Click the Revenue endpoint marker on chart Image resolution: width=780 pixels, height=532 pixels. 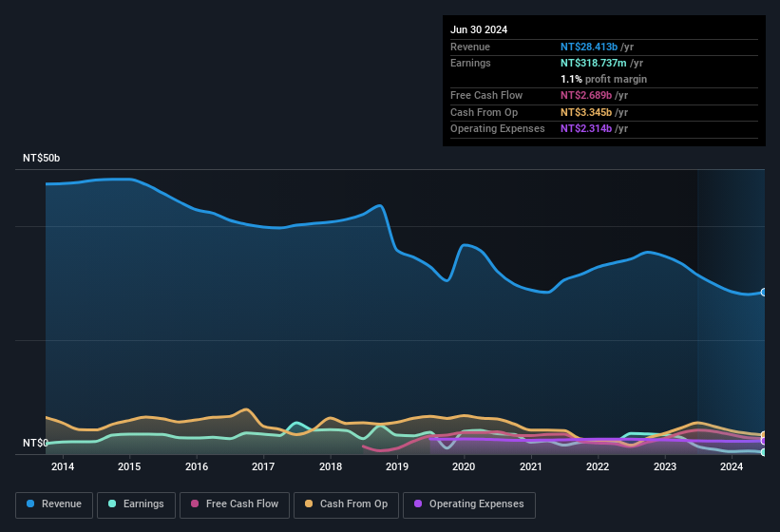764,293
